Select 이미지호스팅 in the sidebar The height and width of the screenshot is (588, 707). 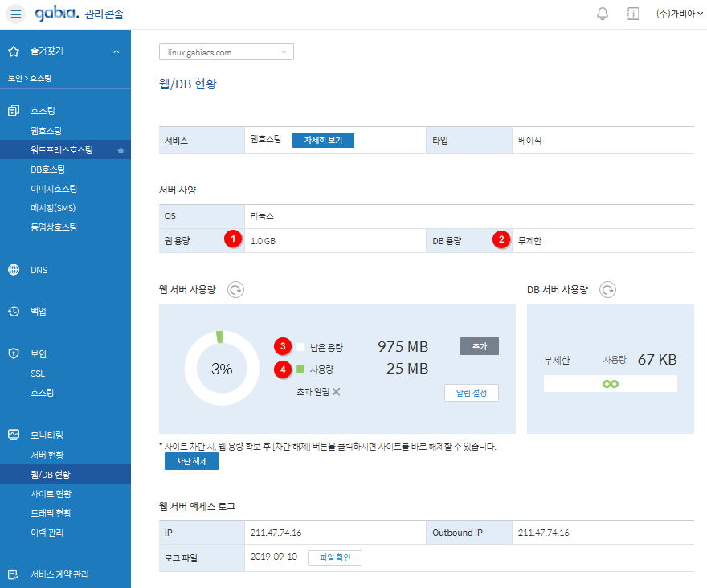tap(54, 189)
